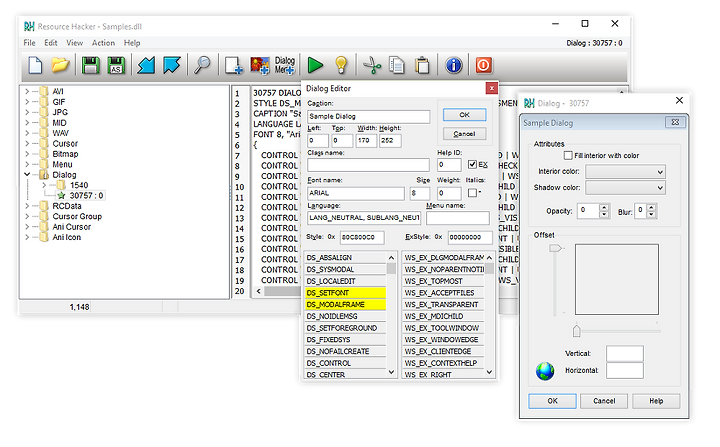720x447 pixels.
Task: Click the globe icon in Sample Dialog
Action: coord(545,371)
